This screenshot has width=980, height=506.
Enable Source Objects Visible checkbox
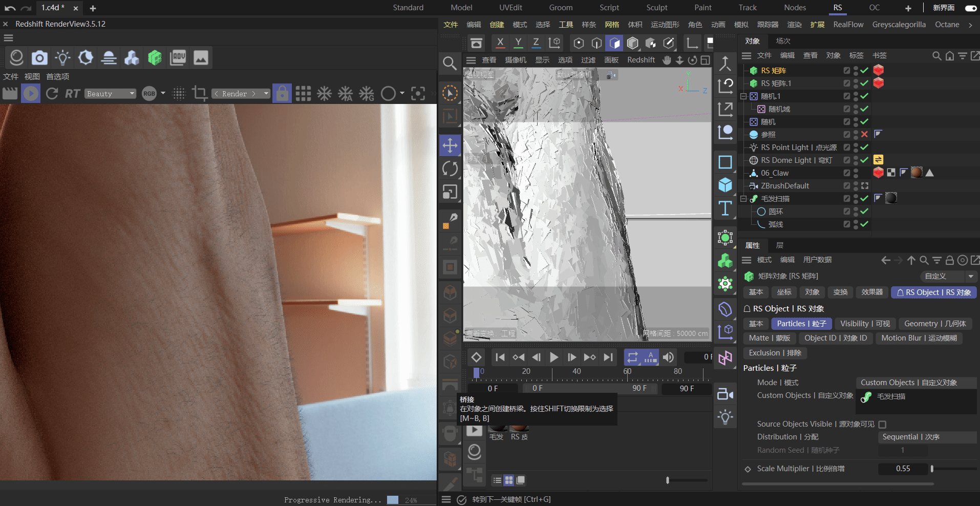coord(882,425)
